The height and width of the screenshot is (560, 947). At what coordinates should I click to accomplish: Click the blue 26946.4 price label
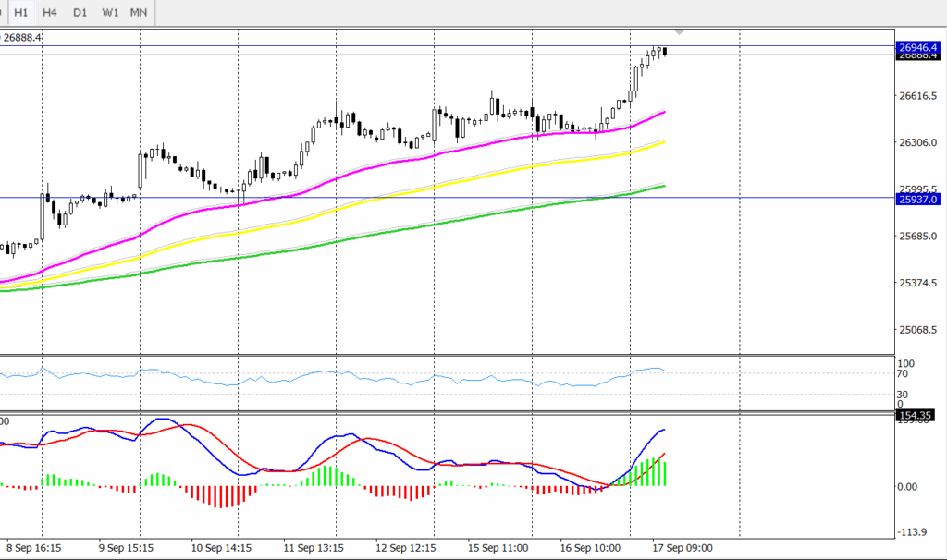point(917,45)
